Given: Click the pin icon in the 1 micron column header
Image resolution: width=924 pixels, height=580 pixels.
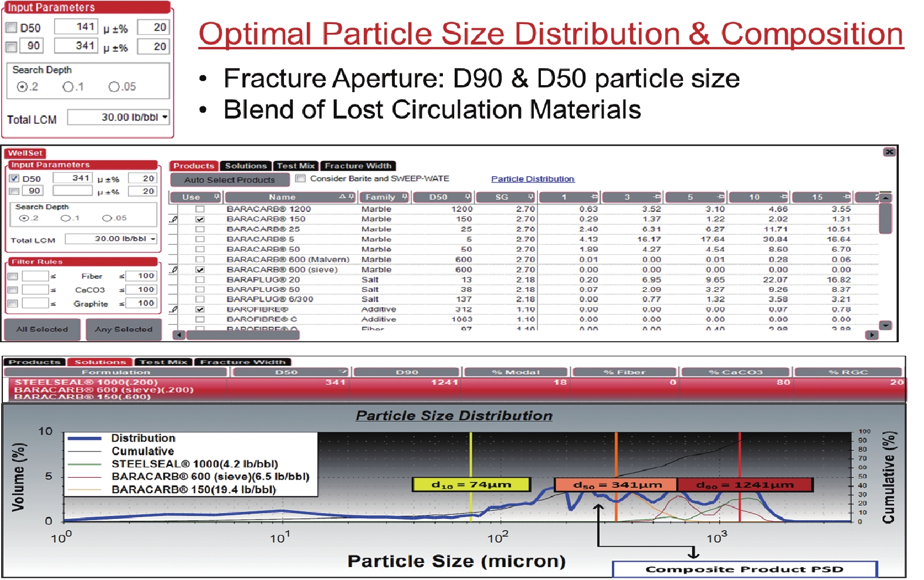Looking at the screenshot, I should pos(594,197).
